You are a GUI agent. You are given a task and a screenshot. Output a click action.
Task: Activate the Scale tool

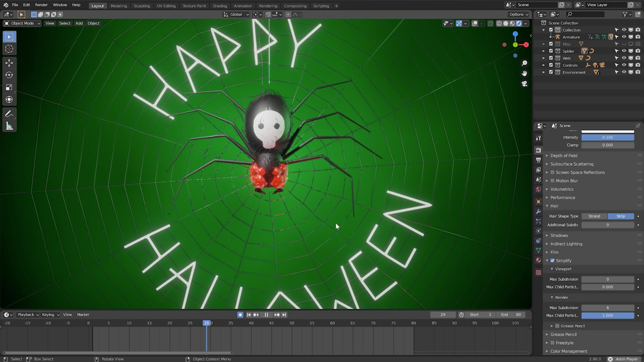(x=9, y=87)
